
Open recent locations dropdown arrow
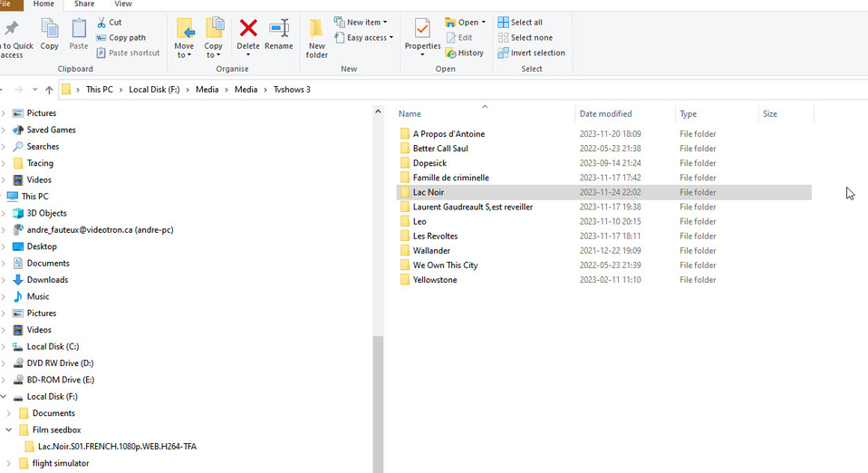click(x=34, y=90)
